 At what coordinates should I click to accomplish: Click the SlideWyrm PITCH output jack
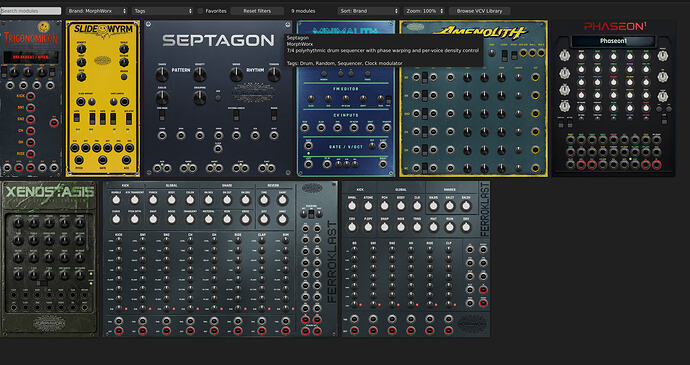pyautogui.click(x=79, y=160)
